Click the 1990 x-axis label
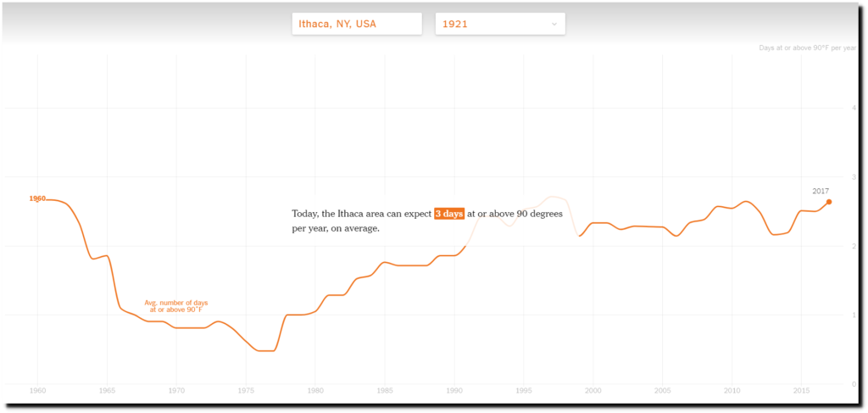This screenshot has width=868, height=413. click(454, 391)
